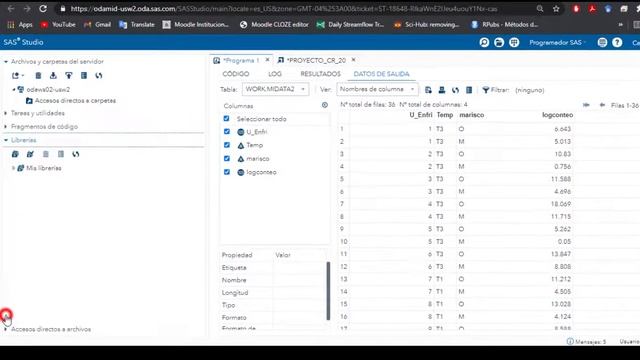This screenshot has height=360, width=640.
Task: Open the Moodle CLOZE editor bookmark
Action: pyautogui.click(x=274, y=24)
